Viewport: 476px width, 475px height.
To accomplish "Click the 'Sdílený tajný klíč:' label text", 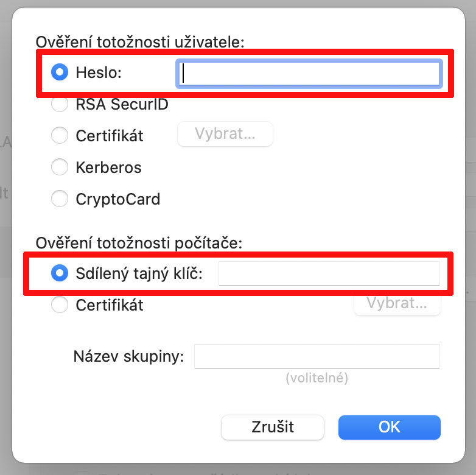I will tap(139, 274).
